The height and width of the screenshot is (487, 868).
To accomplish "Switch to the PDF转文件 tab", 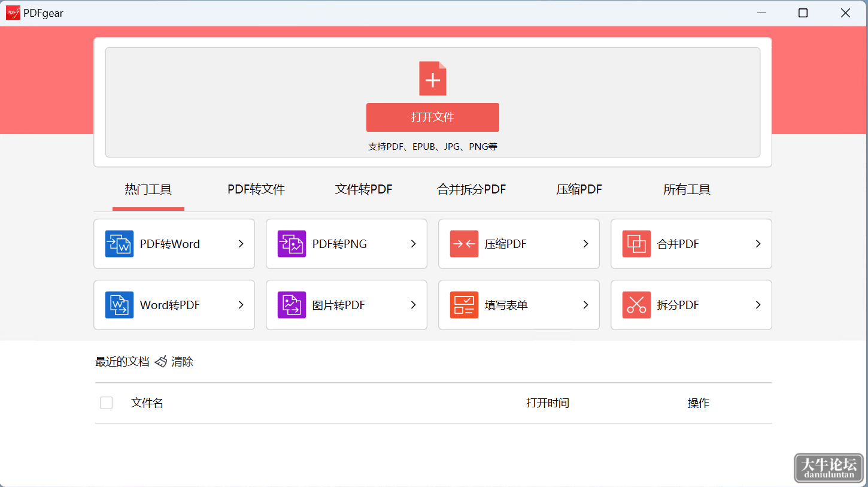I will click(256, 190).
